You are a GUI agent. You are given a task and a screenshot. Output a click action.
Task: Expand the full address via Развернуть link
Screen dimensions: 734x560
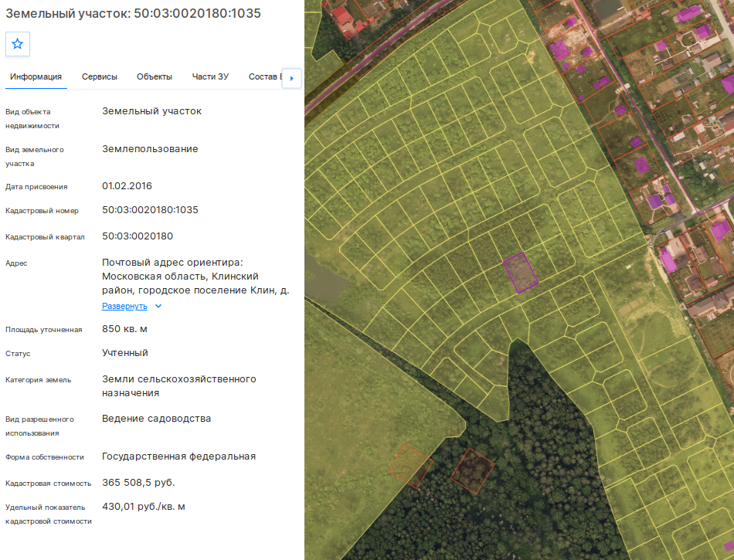pos(124,306)
